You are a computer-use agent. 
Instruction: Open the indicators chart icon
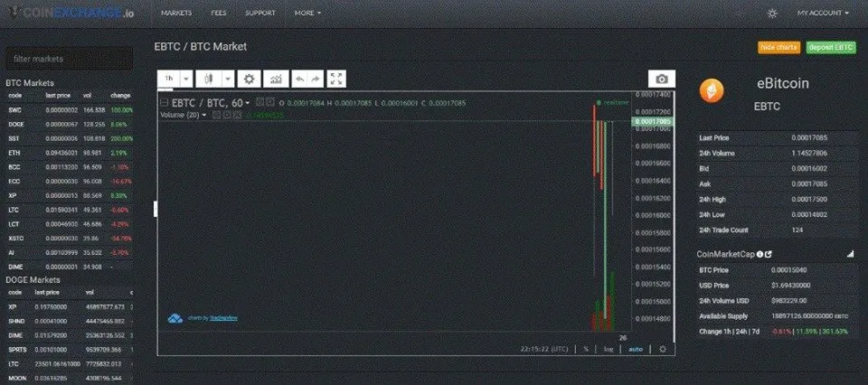pos(276,80)
